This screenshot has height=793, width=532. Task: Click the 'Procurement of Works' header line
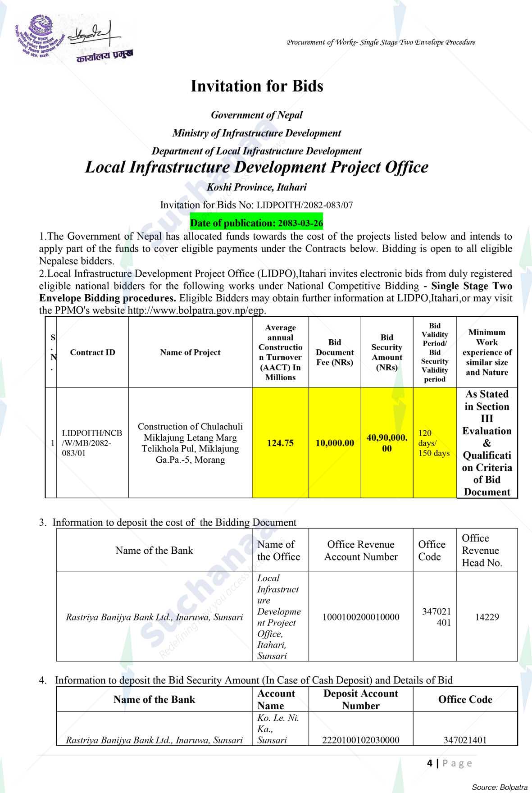381,42
